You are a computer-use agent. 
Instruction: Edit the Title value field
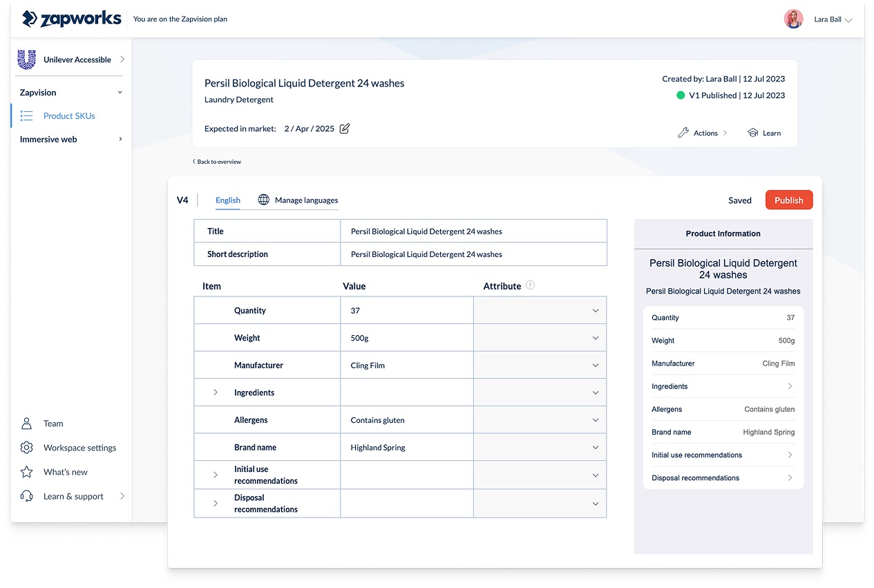click(x=474, y=231)
